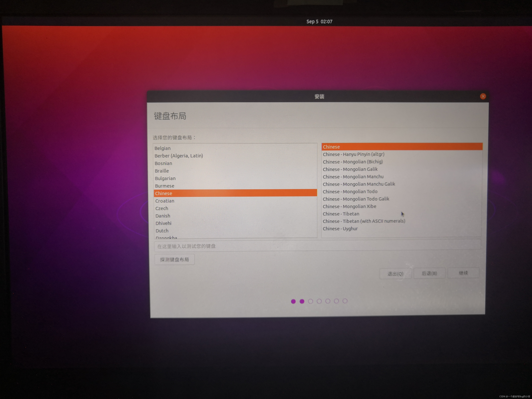Choose Bosnian keyboard layout

pyautogui.click(x=235, y=163)
